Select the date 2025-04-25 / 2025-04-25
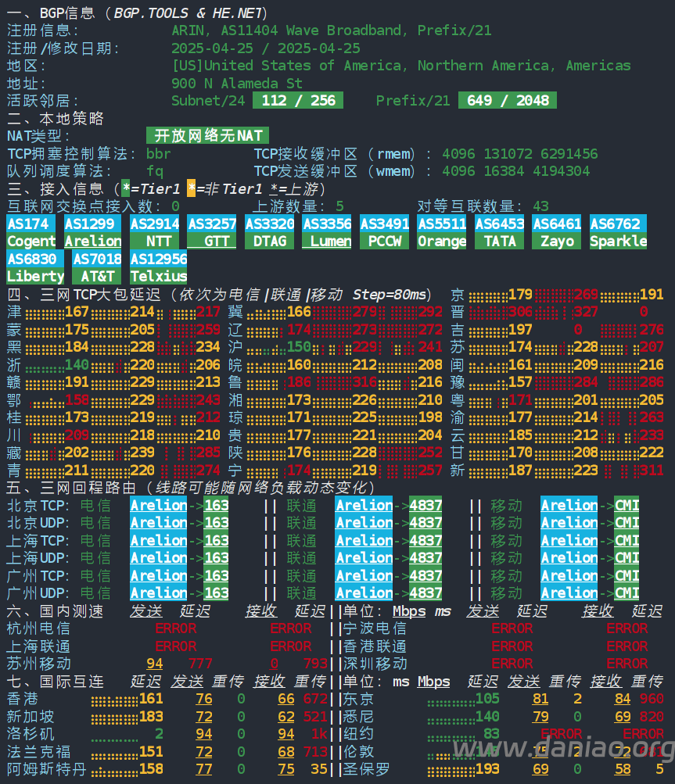Screen dimensions: 675x784 pyautogui.click(x=266, y=48)
